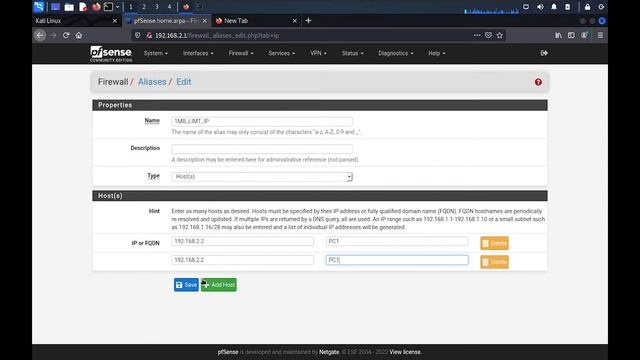Open a new browser tab with plus button

click(x=308, y=20)
